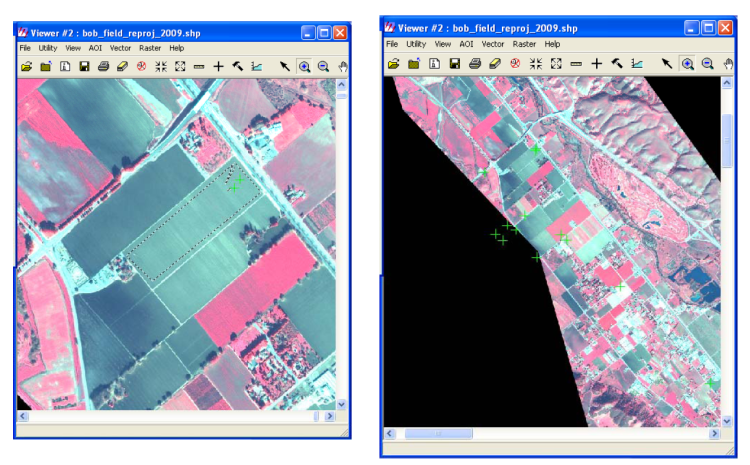This screenshot has width=750, height=465.
Task: Open a layer using the left viewer's open folder icon
Action: (x=27, y=66)
